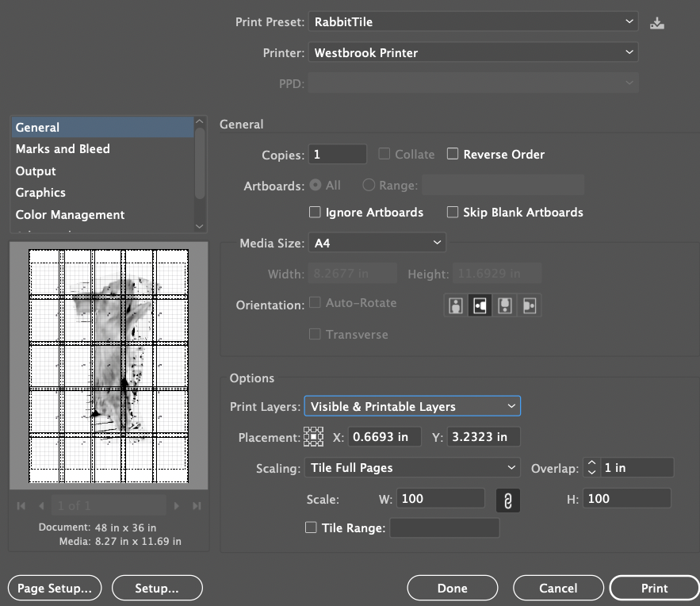
Task: Click the Placement reference point grid
Action: coord(313,437)
